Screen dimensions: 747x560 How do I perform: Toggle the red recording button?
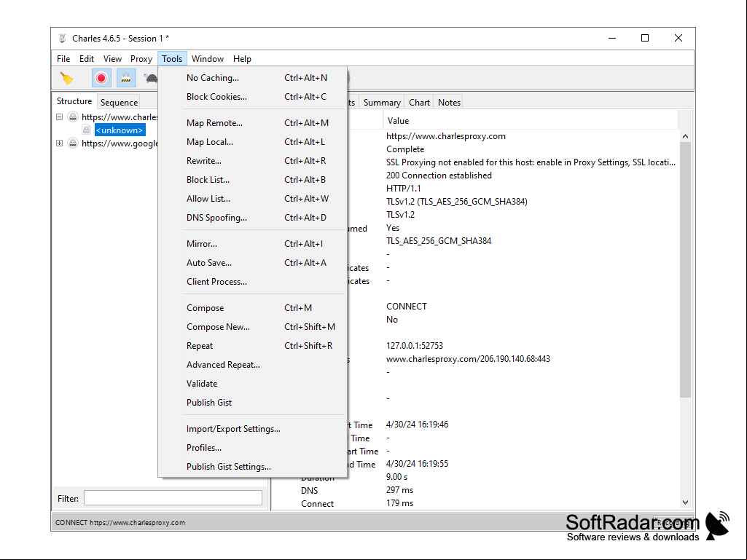pos(101,78)
